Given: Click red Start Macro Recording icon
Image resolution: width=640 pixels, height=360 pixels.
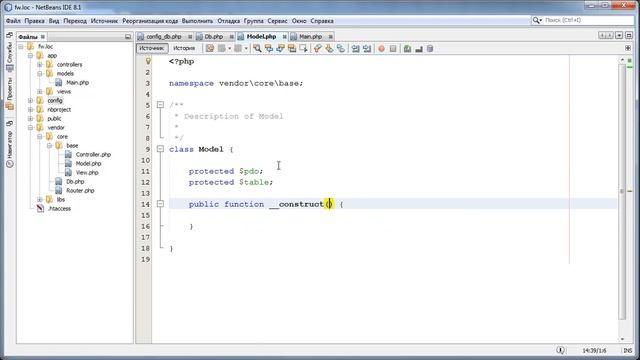Looking at the screenshot, I should click(x=381, y=49).
